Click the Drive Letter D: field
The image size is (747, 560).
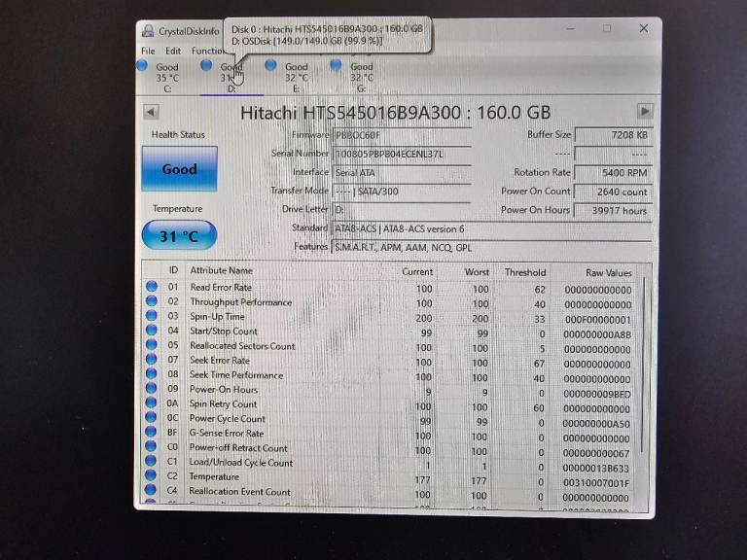(402, 210)
